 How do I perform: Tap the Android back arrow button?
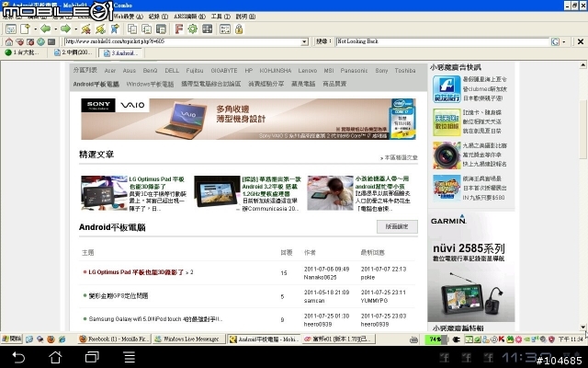18,357
